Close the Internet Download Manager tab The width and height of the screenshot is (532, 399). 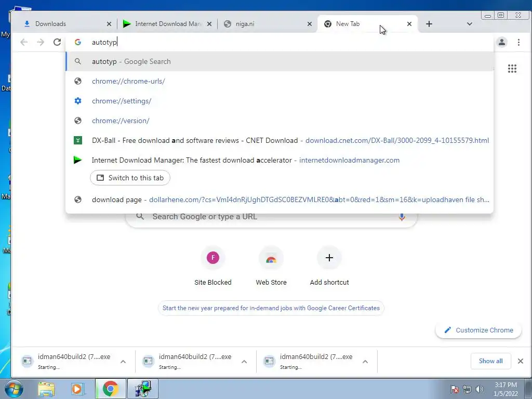coord(209,24)
